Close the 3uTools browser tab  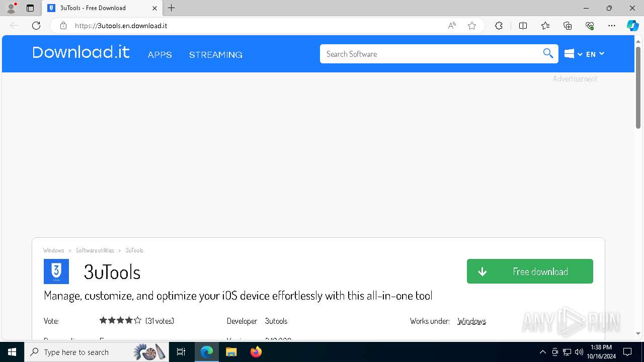154,8
